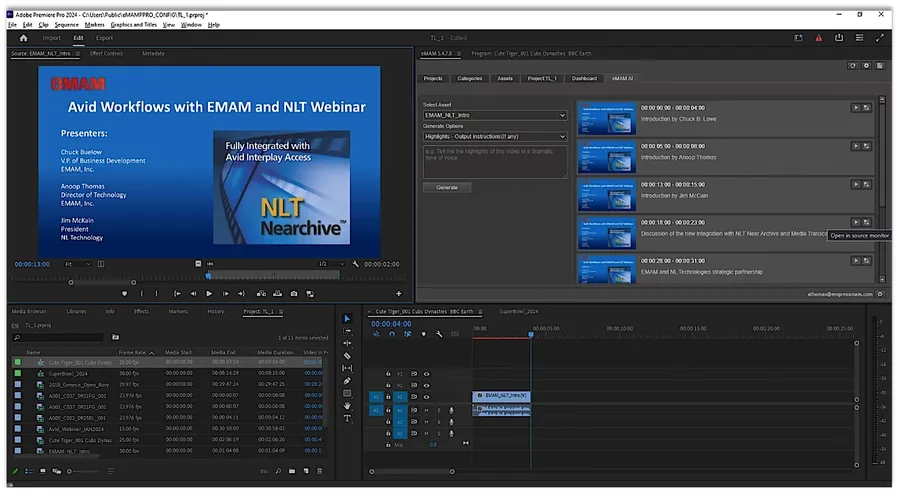900x490 pixels.
Task: Open the Effect Controls panel tab
Action: point(106,53)
